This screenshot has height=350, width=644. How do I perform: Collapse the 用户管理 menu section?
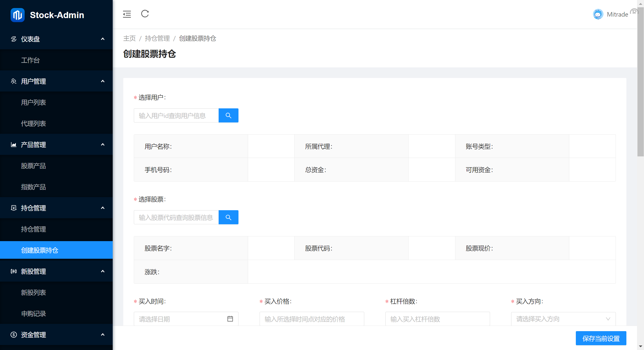[103, 81]
